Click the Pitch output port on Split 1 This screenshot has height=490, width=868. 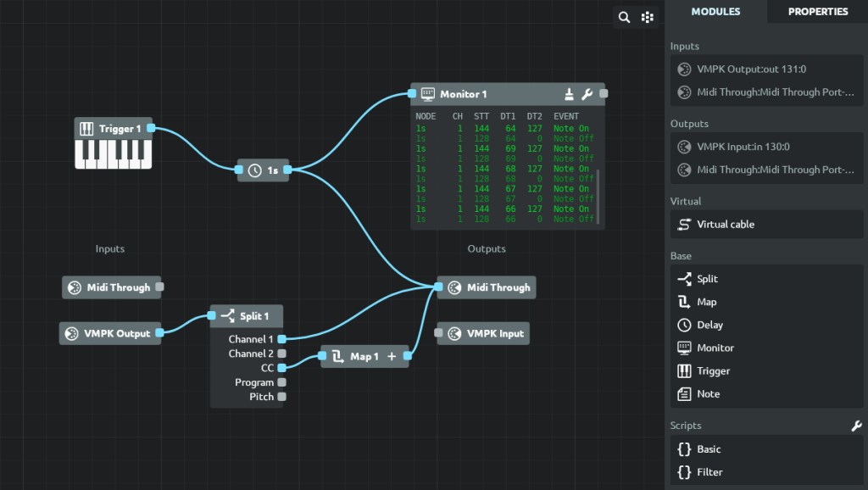pyautogui.click(x=282, y=397)
